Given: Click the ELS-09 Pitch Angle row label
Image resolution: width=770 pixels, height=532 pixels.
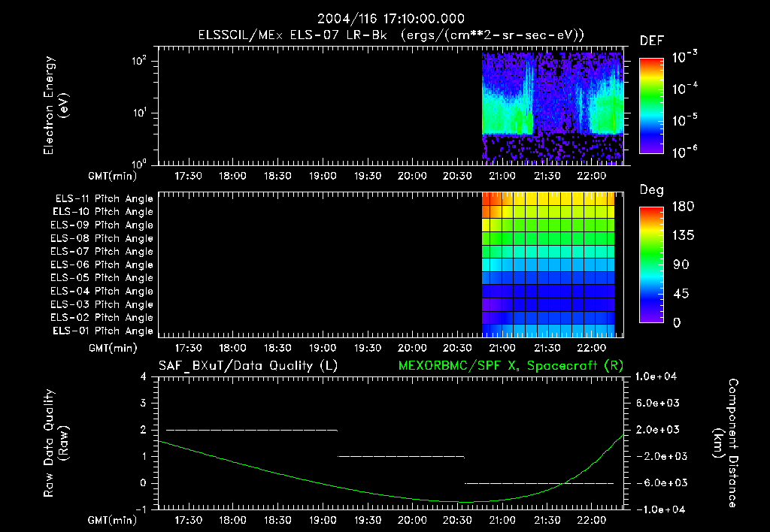Looking at the screenshot, I should [102, 225].
